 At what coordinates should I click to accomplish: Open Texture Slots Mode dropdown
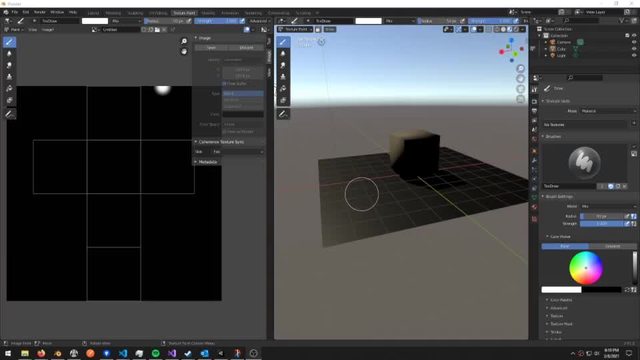pos(608,111)
